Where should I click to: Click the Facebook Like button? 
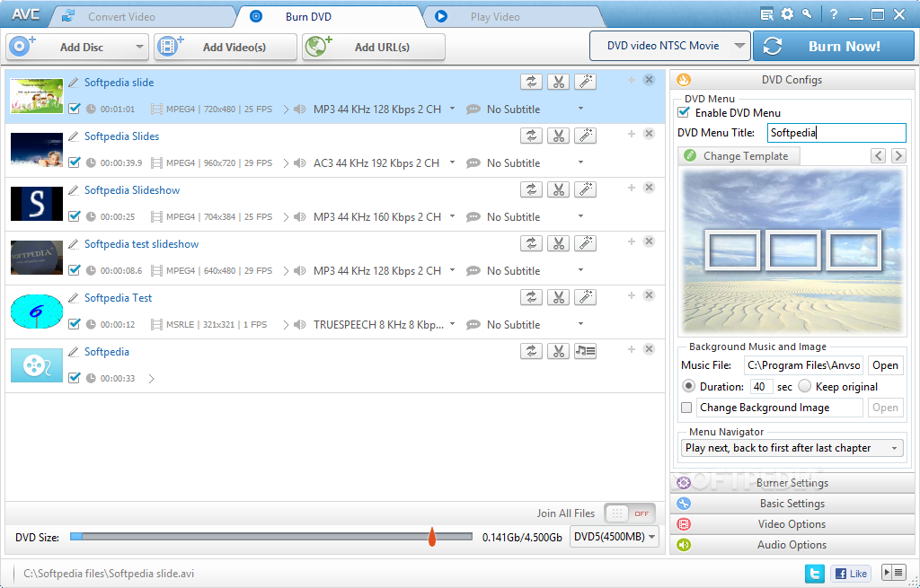(850, 574)
